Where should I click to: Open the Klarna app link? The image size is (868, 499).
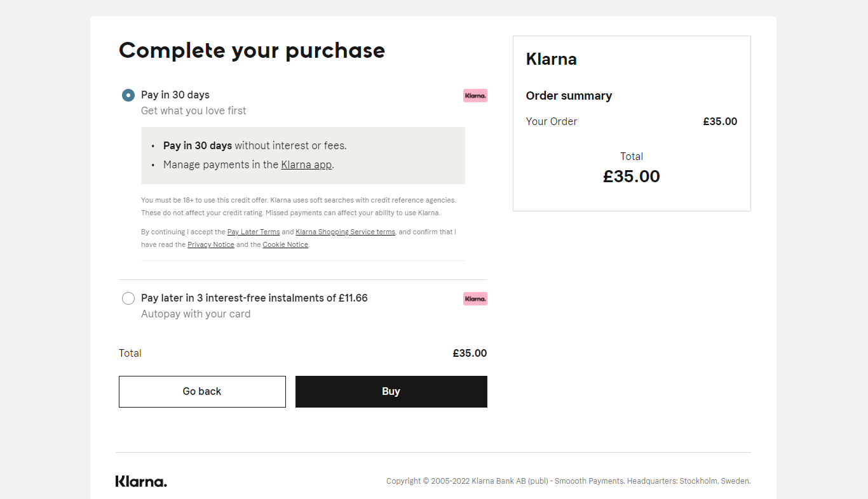pos(306,164)
